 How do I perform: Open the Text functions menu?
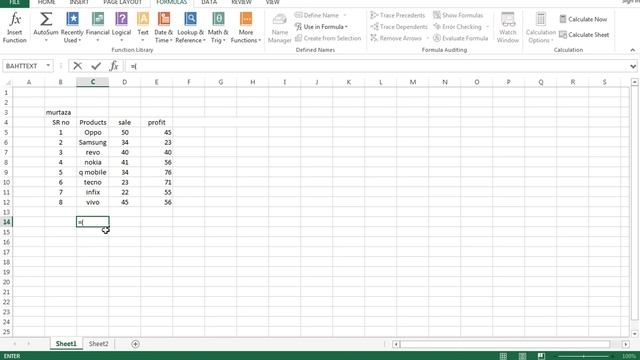[x=143, y=27]
